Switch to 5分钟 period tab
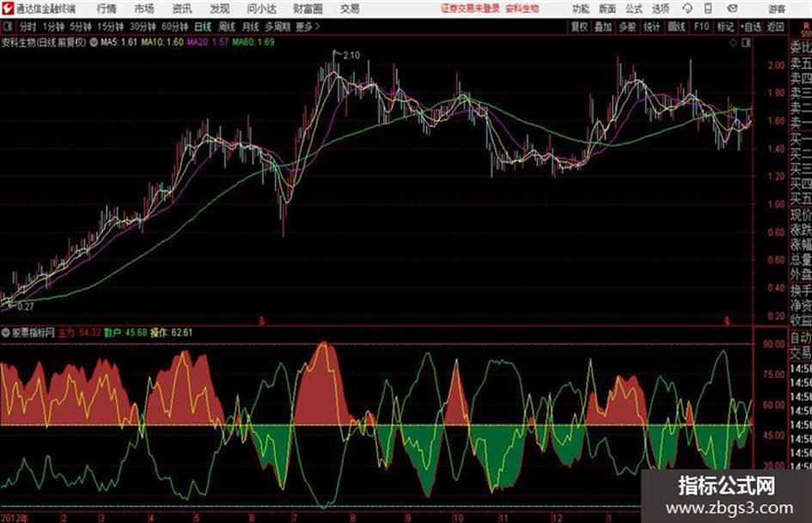The height and width of the screenshot is (523, 812). point(80,27)
